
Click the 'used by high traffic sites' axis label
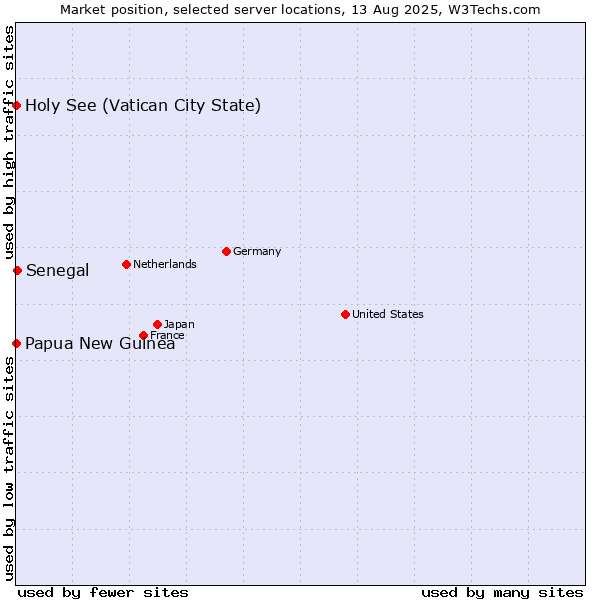[8, 142]
